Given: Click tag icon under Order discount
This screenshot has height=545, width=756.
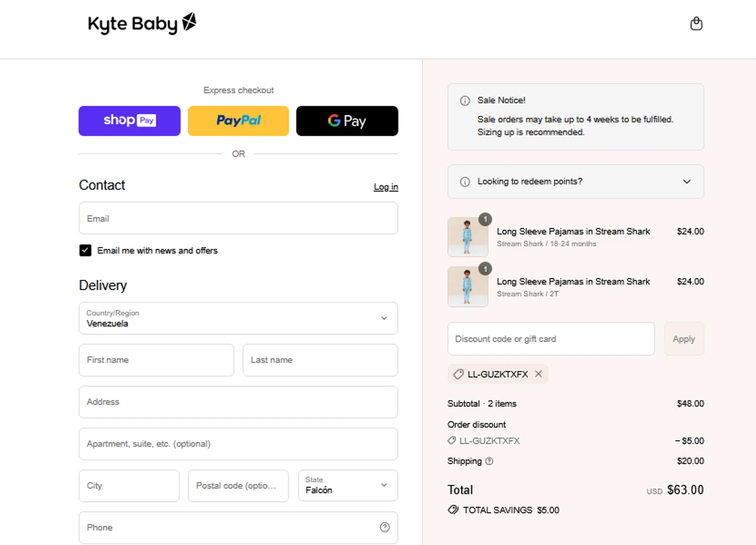Looking at the screenshot, I should [x=452, y=441].
